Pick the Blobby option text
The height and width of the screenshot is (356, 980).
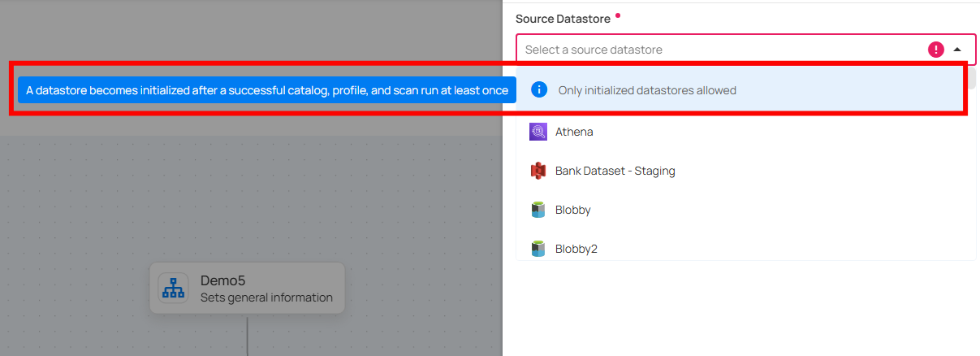coord(572,210)
